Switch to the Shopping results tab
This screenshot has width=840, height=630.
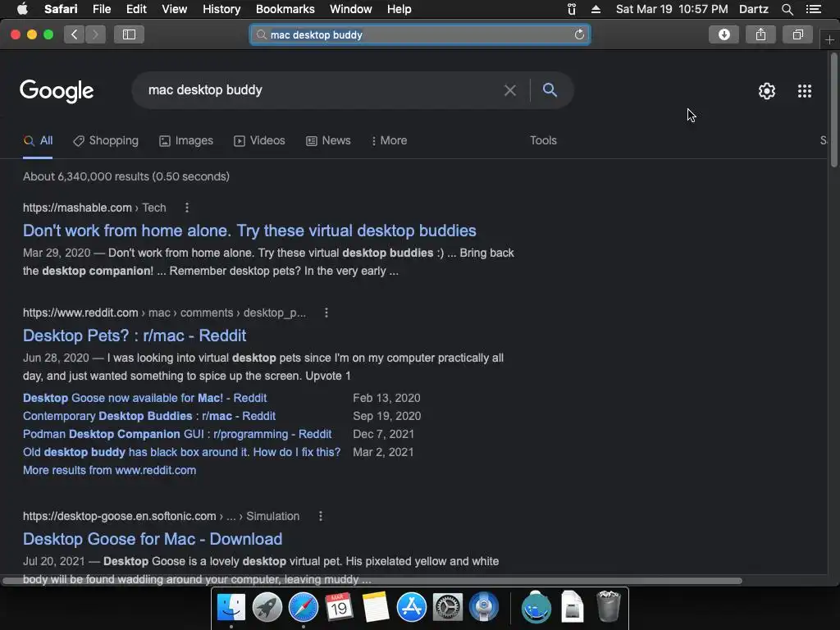point(106,141)
